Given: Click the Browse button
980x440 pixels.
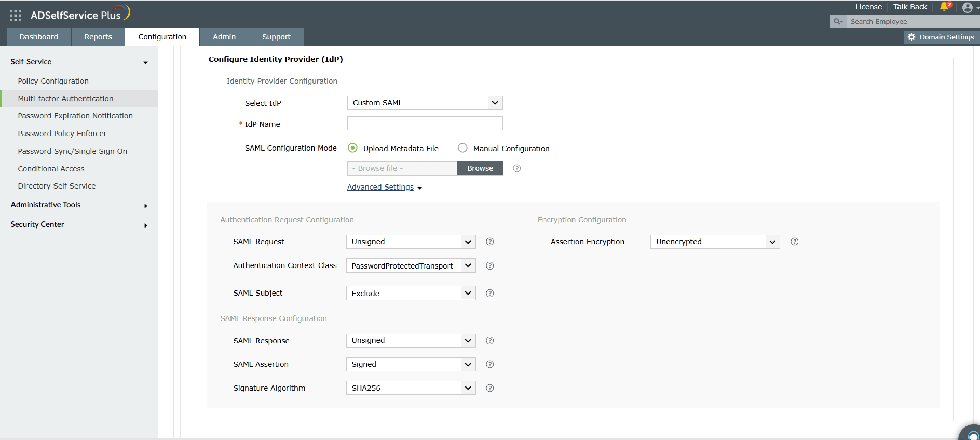Looking at the screenshot, I should 480,168.
